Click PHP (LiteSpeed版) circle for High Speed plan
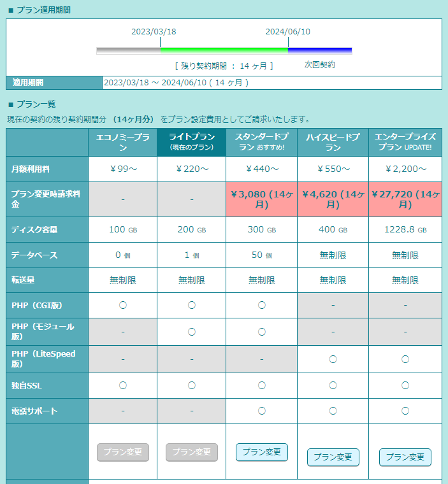The width and height of the screenshot is (448, 484). click(333, 359)
